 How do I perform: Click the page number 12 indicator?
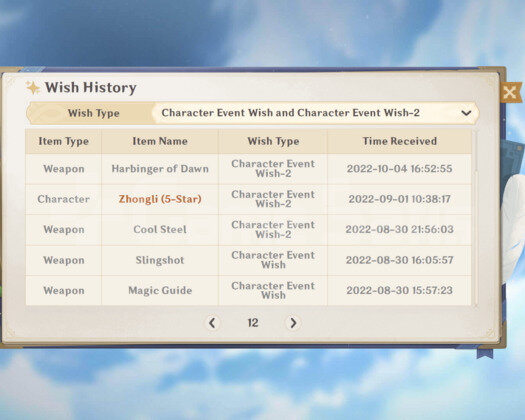pyautogui.click(x=253, y=323)
